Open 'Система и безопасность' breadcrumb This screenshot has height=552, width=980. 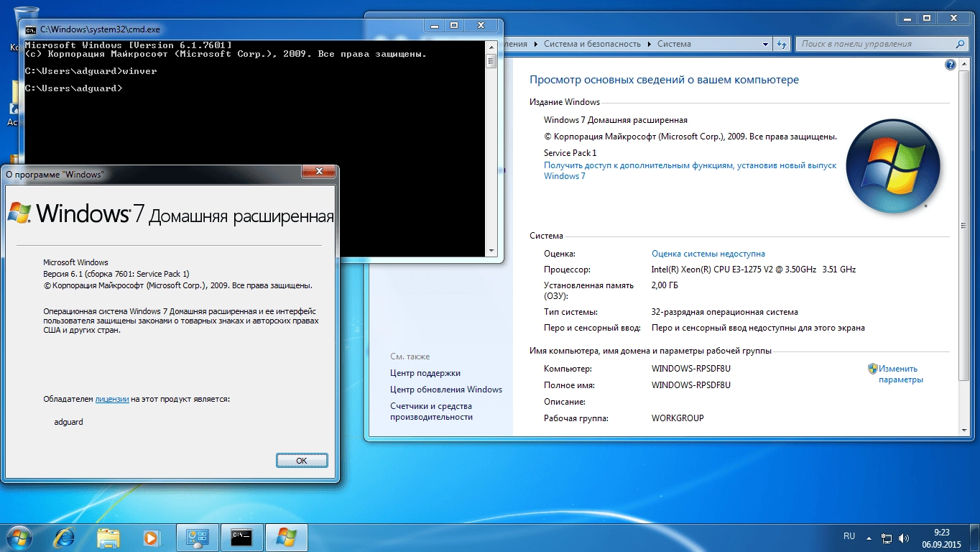(592, 44)
